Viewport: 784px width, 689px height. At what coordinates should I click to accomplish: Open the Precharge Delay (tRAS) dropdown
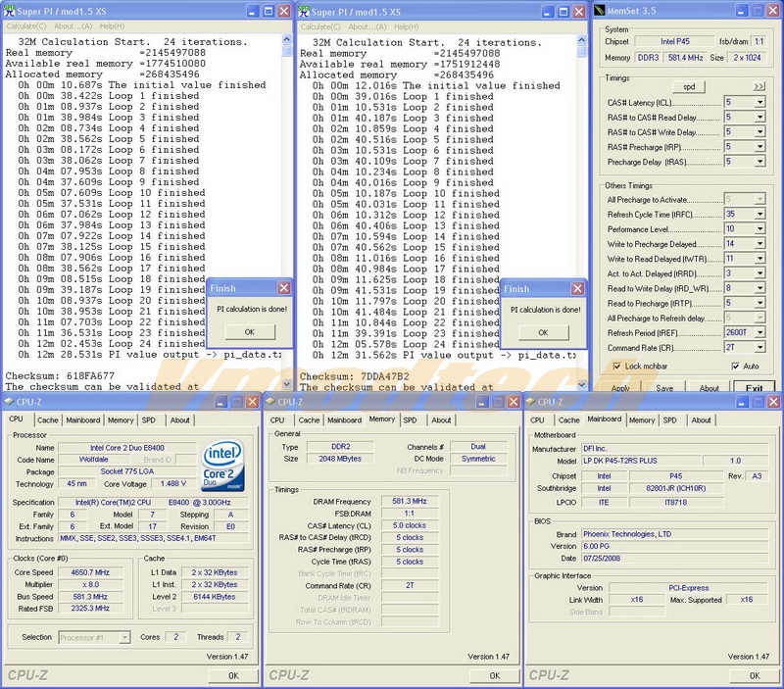click(x=760, y=162)
